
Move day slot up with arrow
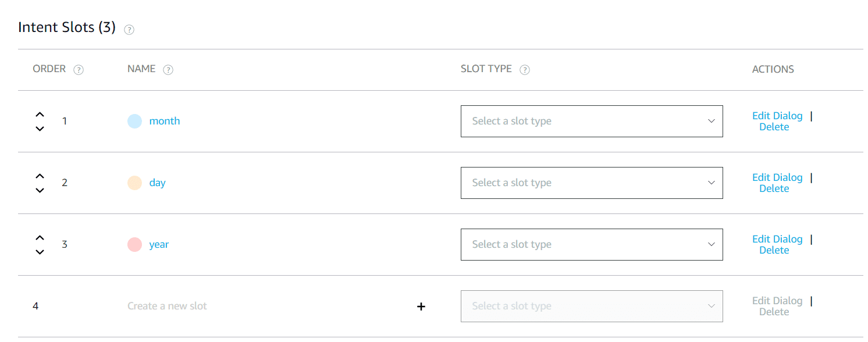(x=40, y=176)
